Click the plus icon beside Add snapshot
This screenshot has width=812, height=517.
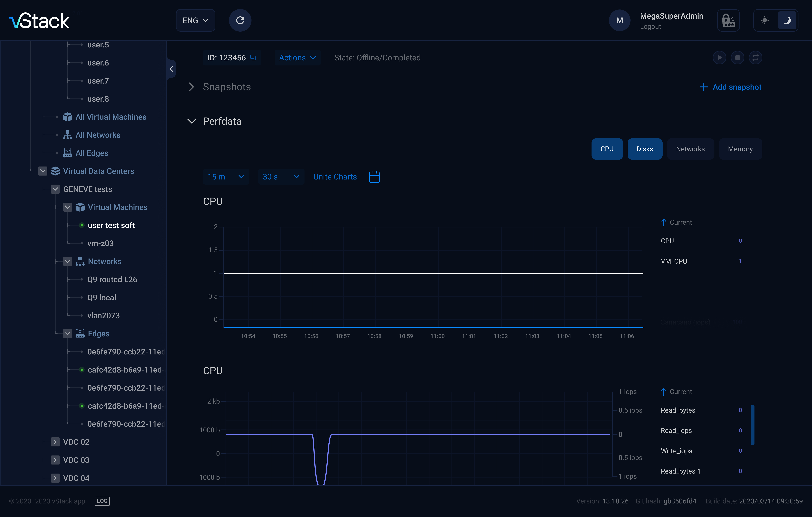coord(703,87)
